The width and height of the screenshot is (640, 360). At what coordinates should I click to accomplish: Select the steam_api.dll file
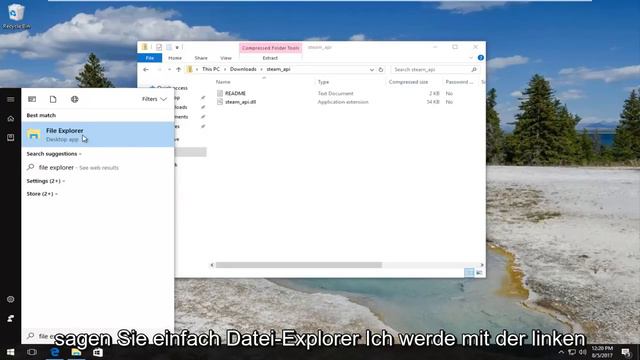240,102
